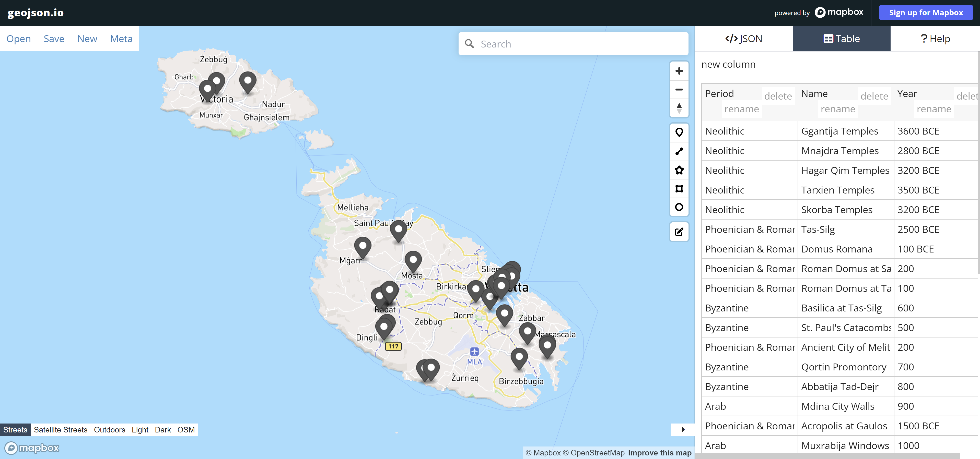
Task: Reset map bearing with compass button
Action: coord(679,108)
